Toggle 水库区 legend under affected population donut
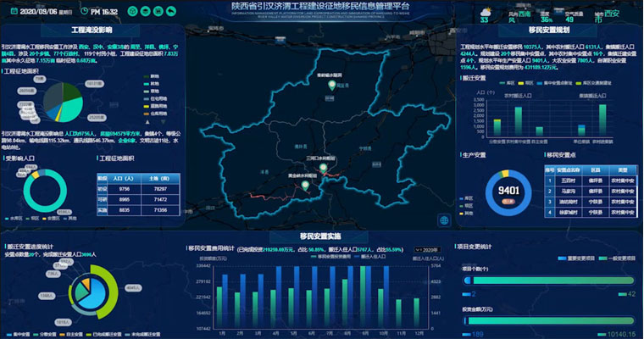Screen dimensions: 644x339 point(14,219)
